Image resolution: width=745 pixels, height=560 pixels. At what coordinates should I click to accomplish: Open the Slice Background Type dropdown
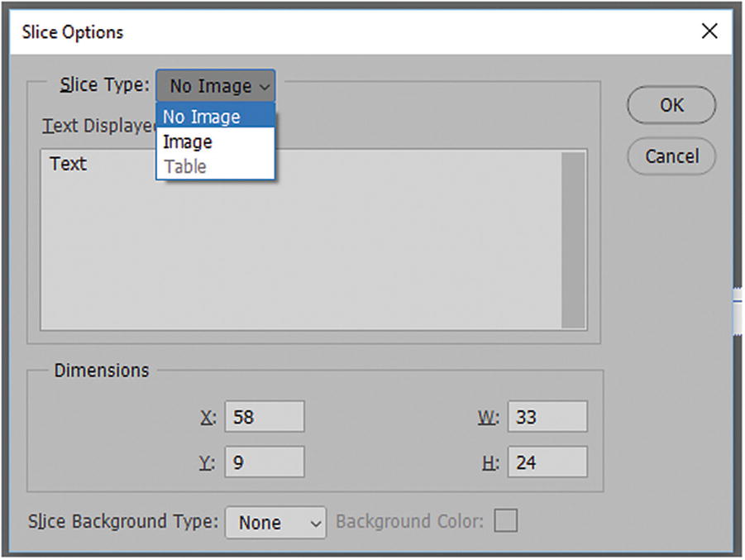tap(275, 522)
